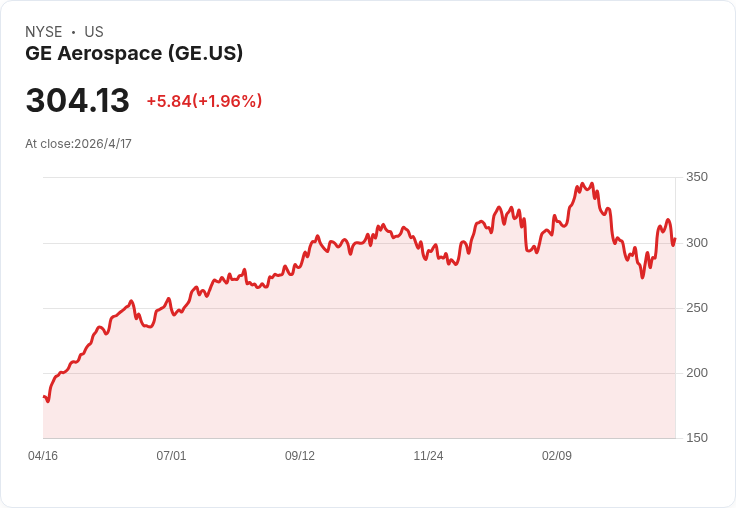The image size is (736, 508).
Task: Select the 02/09 date on the x-axis
Action: coord(557,456)
